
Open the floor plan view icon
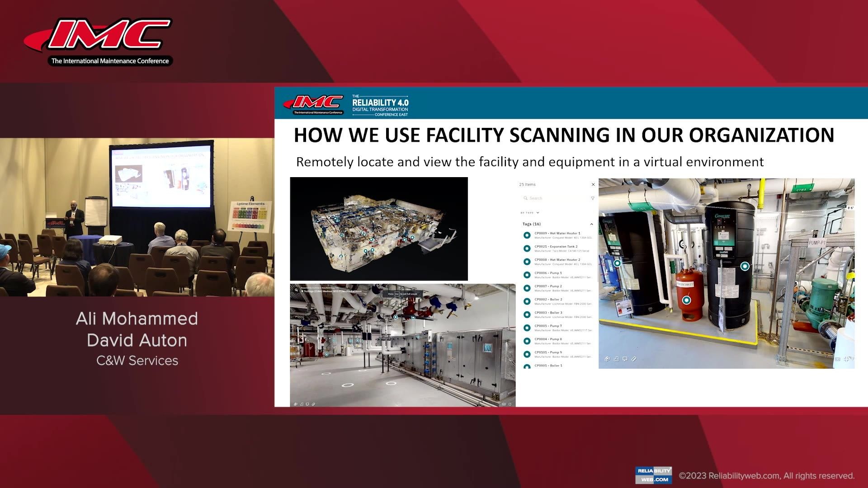[x=616, y=359]
